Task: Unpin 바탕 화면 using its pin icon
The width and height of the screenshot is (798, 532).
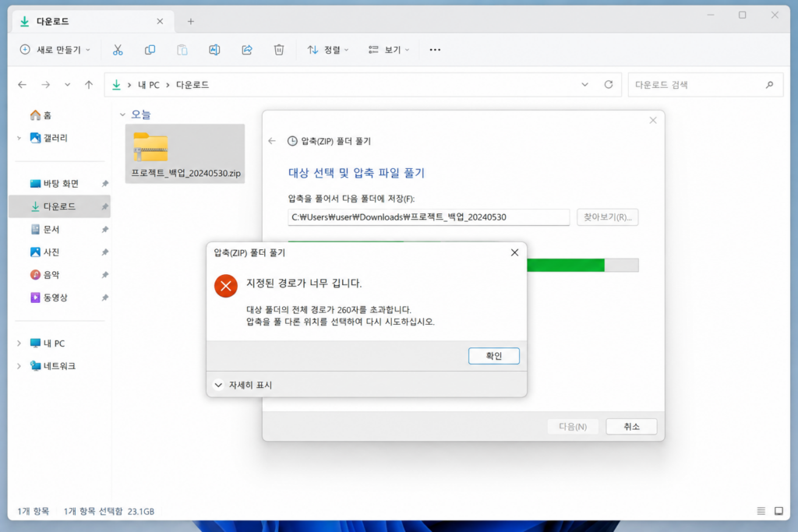Action: tap(105, 184)
